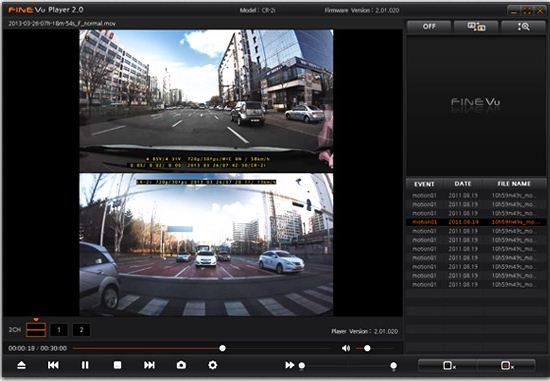550x381 pixels.
Task: Show channel 1 only
Action: point(59,330)
